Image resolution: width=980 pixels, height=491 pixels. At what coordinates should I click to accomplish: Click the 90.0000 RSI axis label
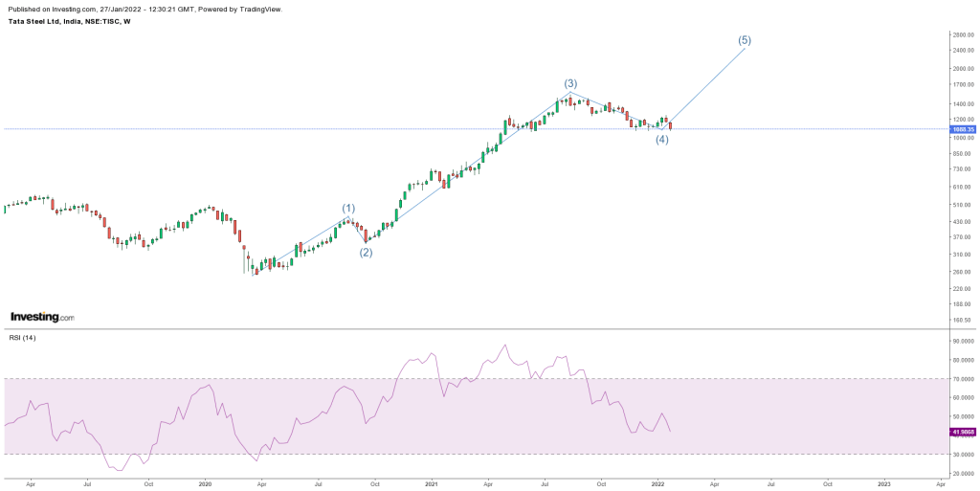click(961, 341)
